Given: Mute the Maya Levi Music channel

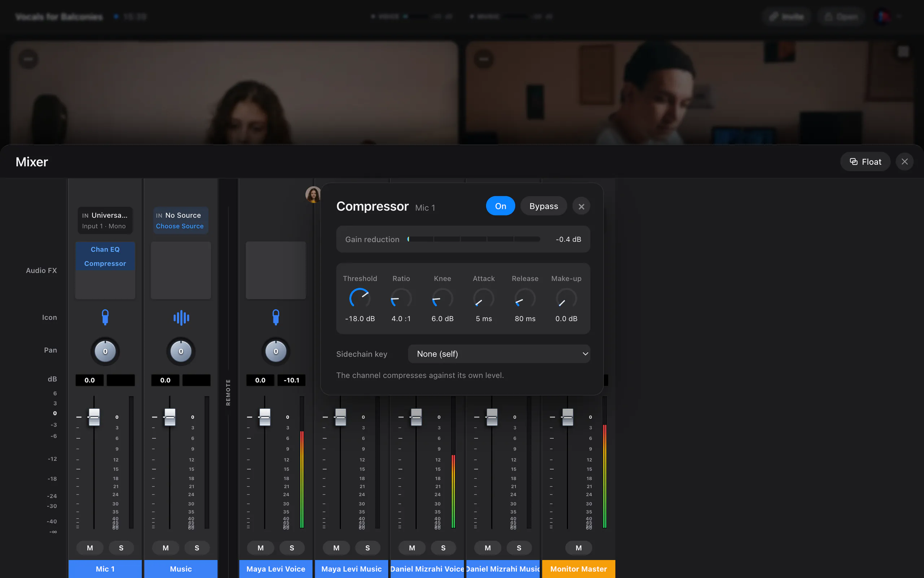Looking at the screenshot, I should click(336, 548).
